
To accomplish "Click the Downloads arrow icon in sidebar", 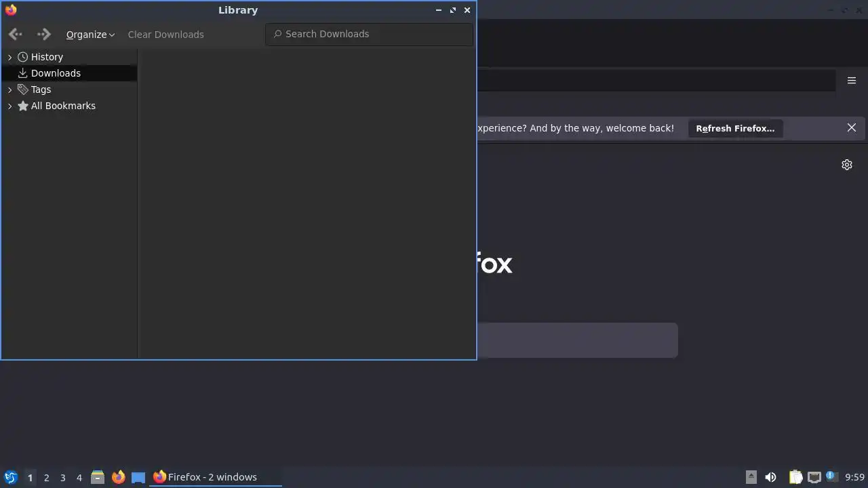I will (x=23, y=73).
